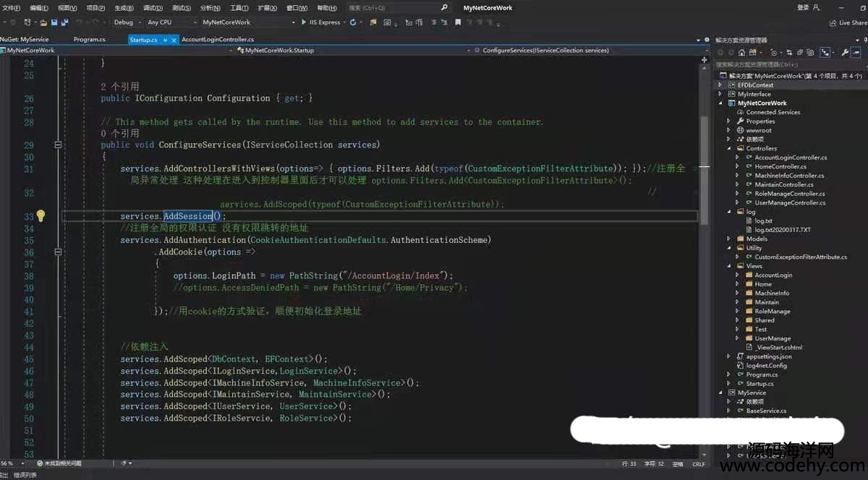Click the CRLF line ending indicator

coord(698,464)
